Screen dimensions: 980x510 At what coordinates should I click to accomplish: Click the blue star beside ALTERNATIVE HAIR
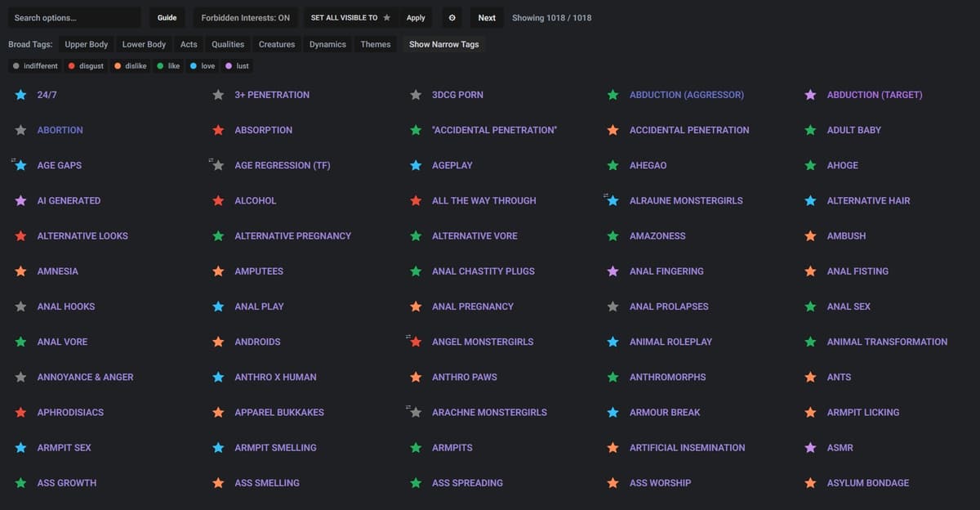tap(810, 200)
